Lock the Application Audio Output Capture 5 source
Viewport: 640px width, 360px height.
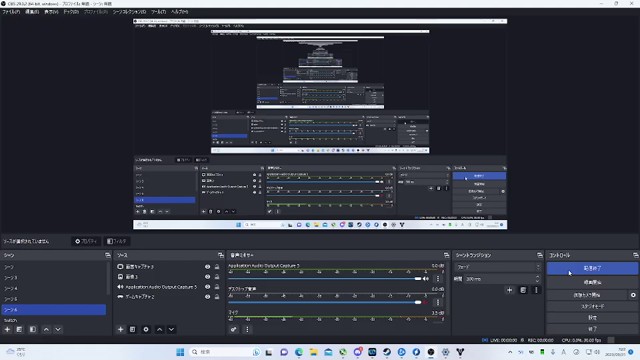[x=217, y=287]
